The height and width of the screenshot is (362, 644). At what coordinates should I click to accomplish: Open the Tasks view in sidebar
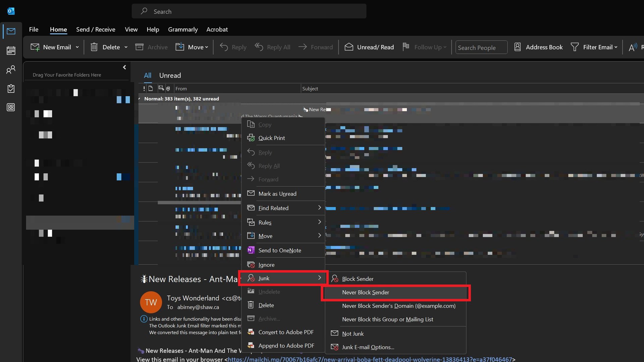(x=11, y=88)
